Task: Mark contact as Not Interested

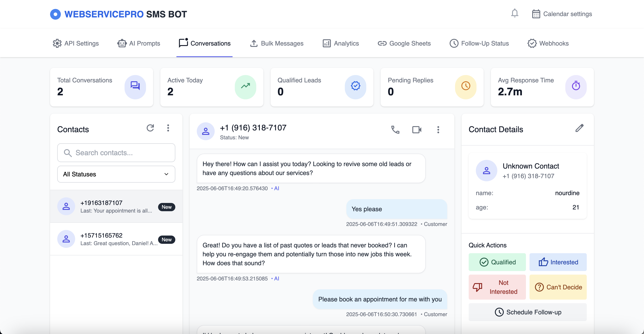Action: [x=497, y=287]
